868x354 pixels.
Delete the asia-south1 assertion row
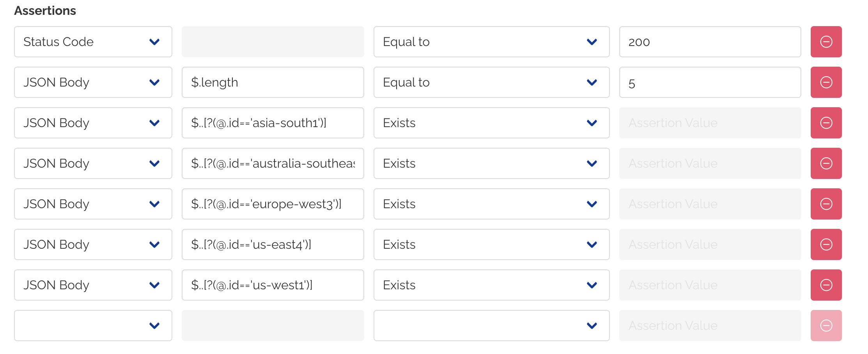(x=826, y=123)
